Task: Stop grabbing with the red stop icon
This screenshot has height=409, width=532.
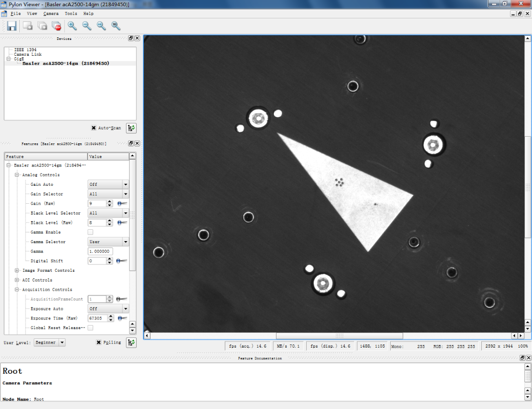Action: point(56,26)
